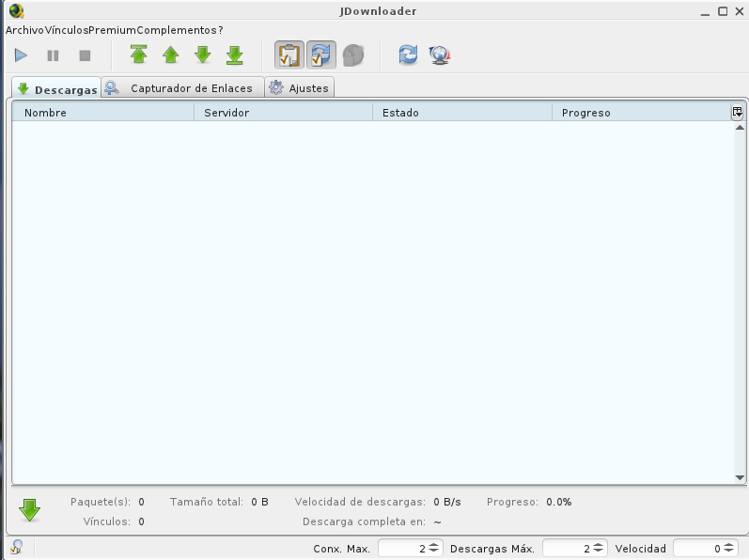Open the Vínculos menu

[x=67, y=30]
